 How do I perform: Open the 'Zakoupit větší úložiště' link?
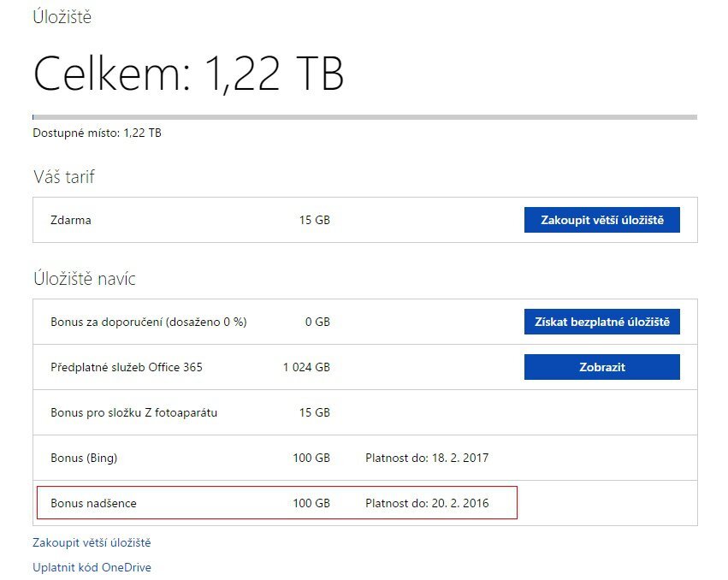click(91, 542)
